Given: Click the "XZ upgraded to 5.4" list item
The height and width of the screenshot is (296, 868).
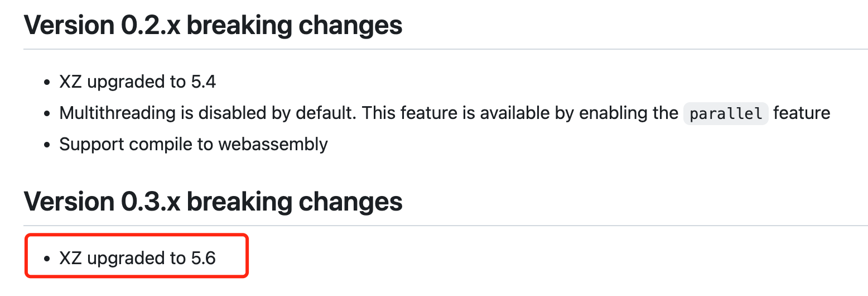Looking at the screenshot, I should pyautogui.click(x=137, y=82).
